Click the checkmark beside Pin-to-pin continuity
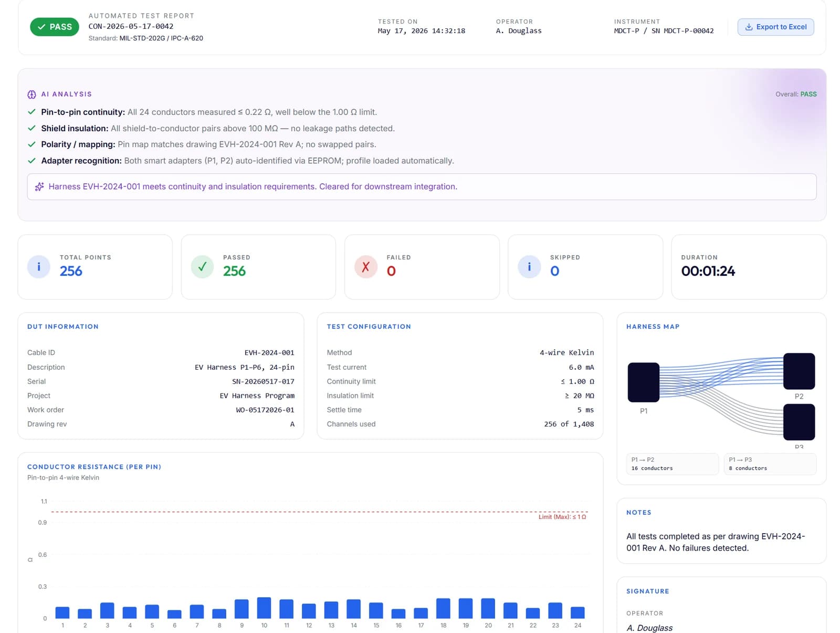 tap(31, 112)
